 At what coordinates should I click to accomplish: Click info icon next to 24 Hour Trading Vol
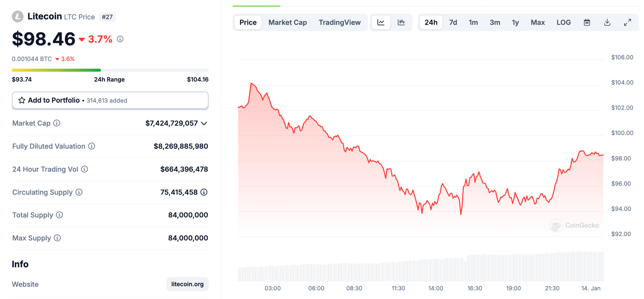pos(84,169)
